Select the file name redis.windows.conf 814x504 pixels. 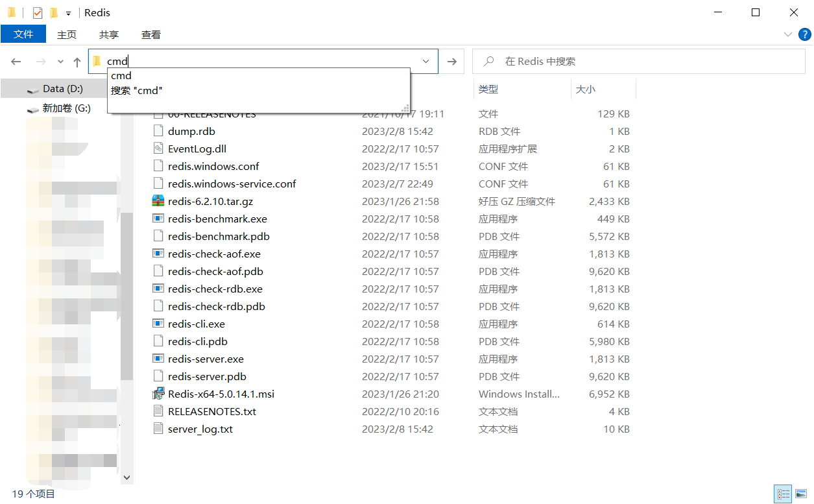coord(213,166)
